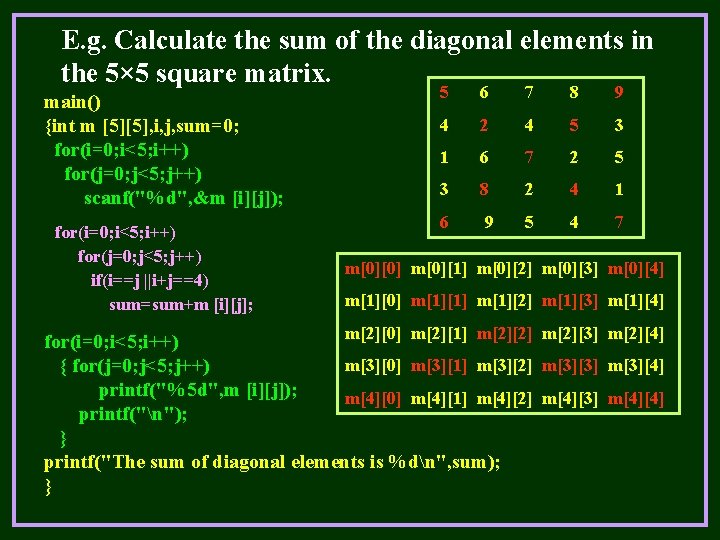Click the yellow 9 in the number matrix
The width and height of the screenshot is (720, 540).
[489, 222]
